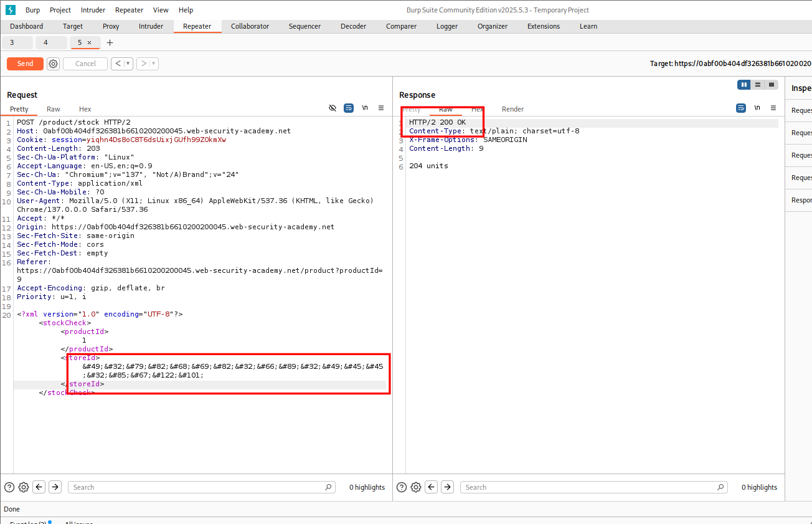Open the Burp menu
Viewport: 812px width, 524px height.
point(32,10)
